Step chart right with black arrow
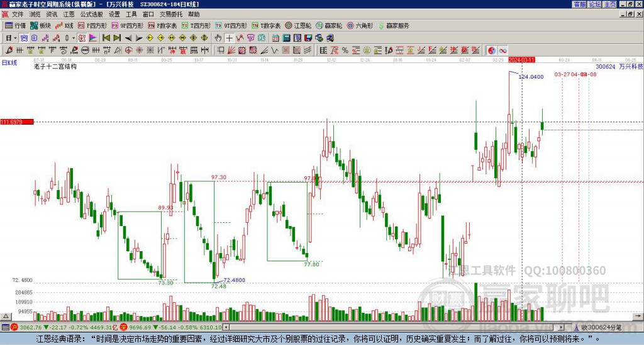644x345 pixels. click(138, 38)
